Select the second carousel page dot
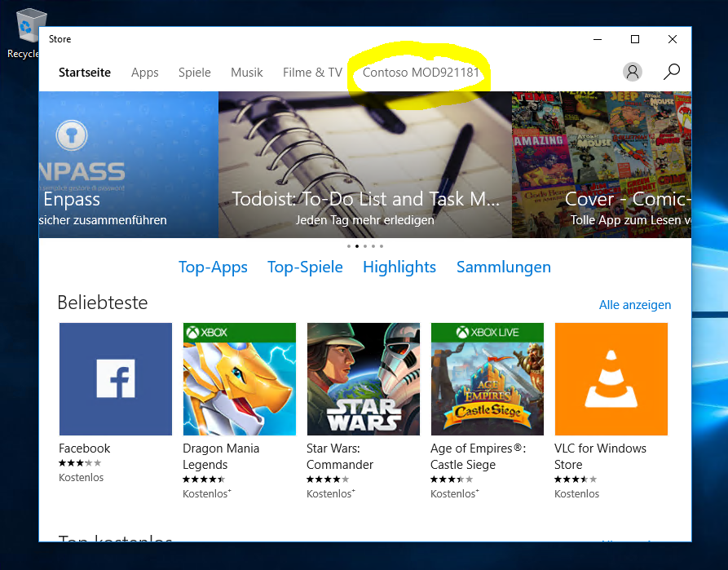 point(356,246)
